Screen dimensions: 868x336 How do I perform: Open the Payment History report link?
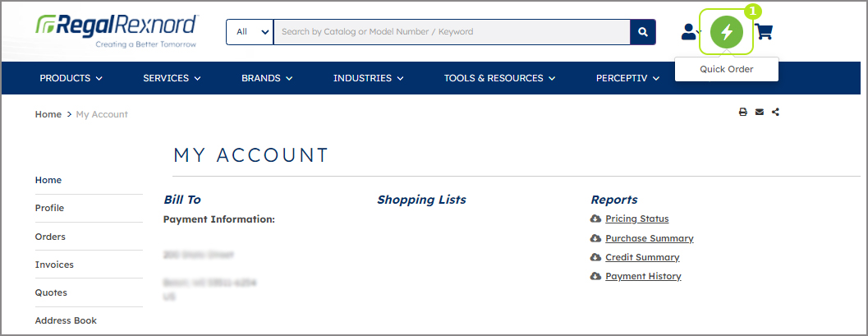[643, 276]
